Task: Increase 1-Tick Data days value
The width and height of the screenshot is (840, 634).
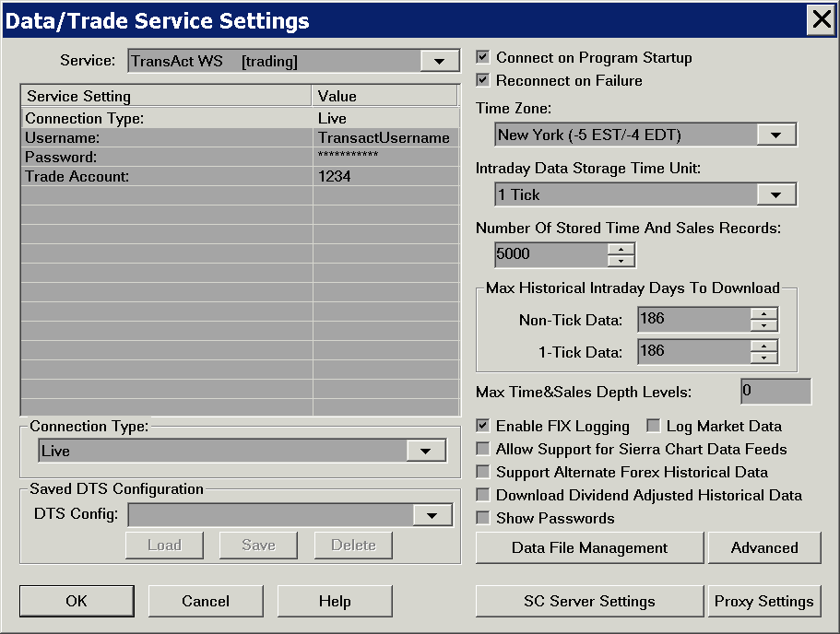Action: click(763, 346)
